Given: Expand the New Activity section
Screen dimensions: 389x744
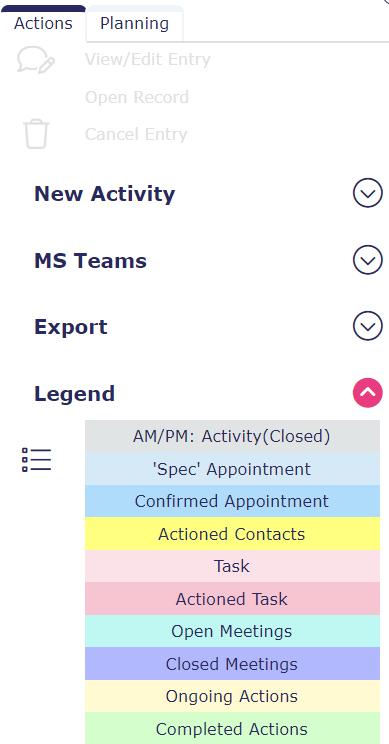Looking at the screenshot, I should click(368, 193).
